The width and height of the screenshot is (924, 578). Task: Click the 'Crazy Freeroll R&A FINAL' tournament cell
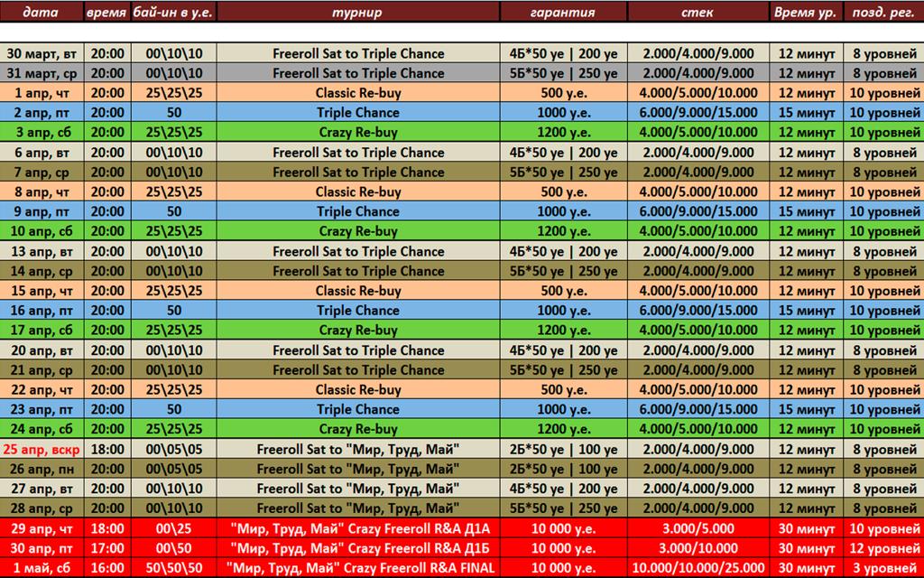point(358,568)
